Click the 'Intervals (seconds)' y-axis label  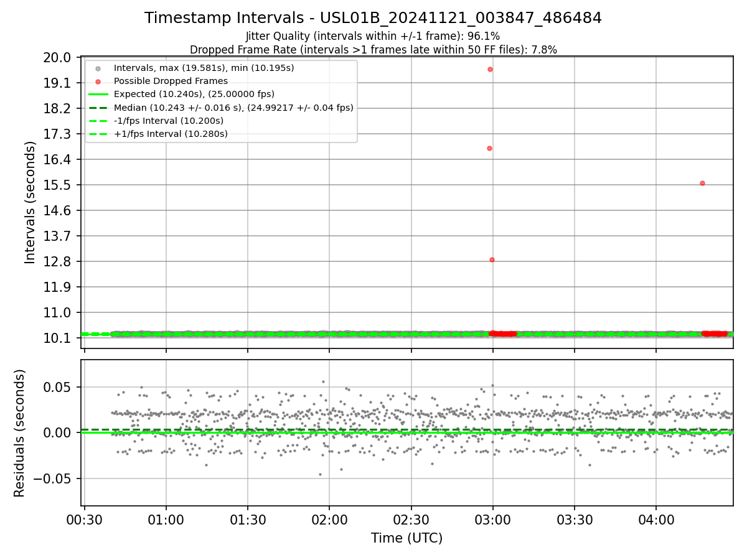point(31,202)
